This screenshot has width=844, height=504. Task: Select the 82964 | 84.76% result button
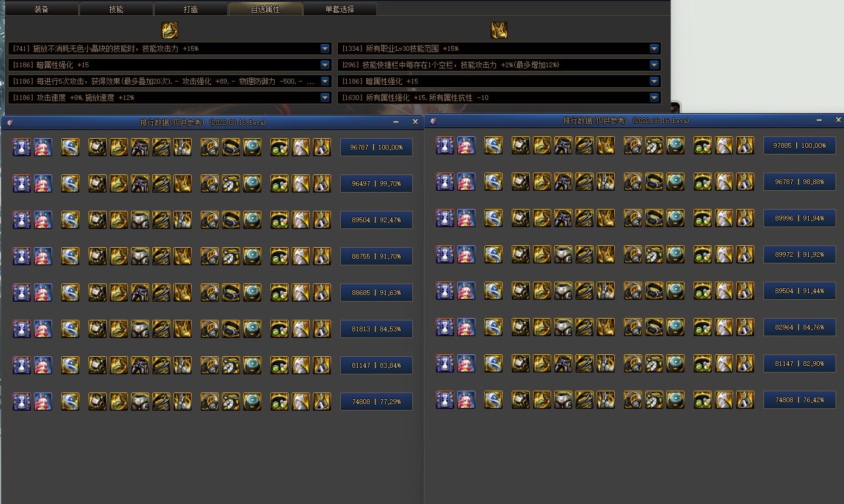[x=800, y=327]
